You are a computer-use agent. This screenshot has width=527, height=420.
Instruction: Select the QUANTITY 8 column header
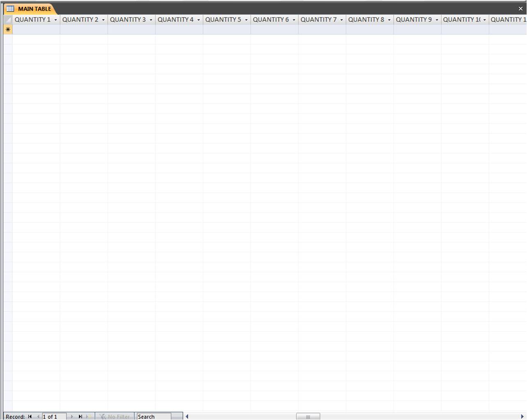tap(370, 20)
